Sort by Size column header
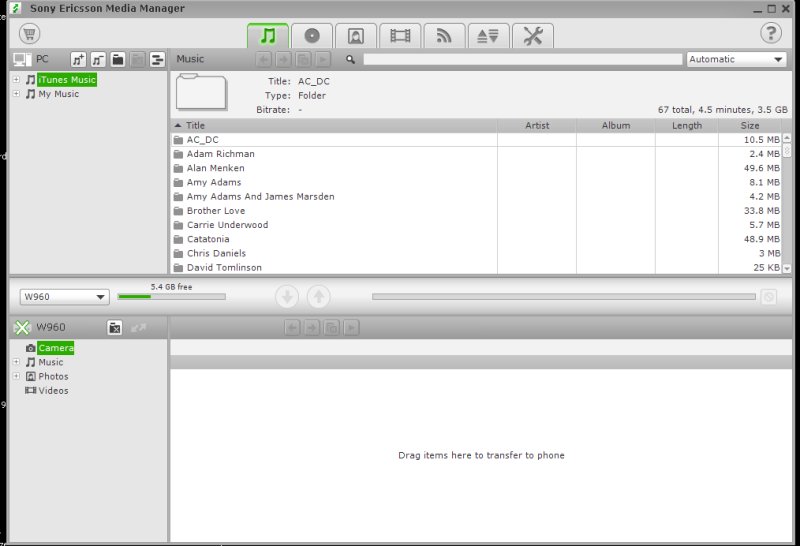800x546 pixels. tap(749, 126)
